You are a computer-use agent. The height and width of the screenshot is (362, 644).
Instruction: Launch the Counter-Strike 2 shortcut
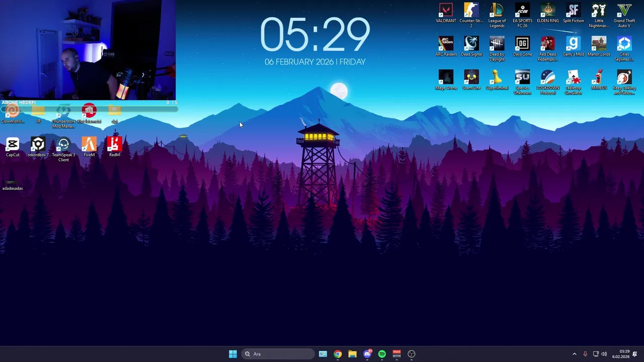click(x=471, y=16)
